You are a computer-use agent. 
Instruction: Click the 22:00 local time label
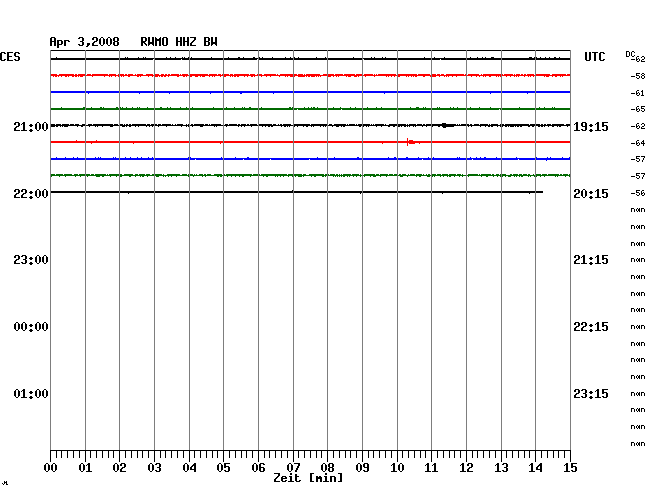point(31,194)
